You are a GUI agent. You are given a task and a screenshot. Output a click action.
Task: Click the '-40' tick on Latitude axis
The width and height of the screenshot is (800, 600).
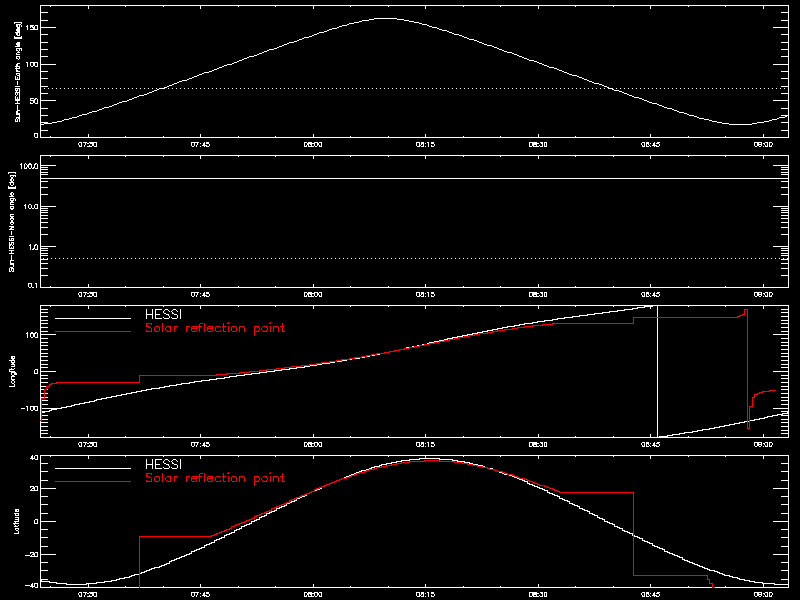point(32,585)
